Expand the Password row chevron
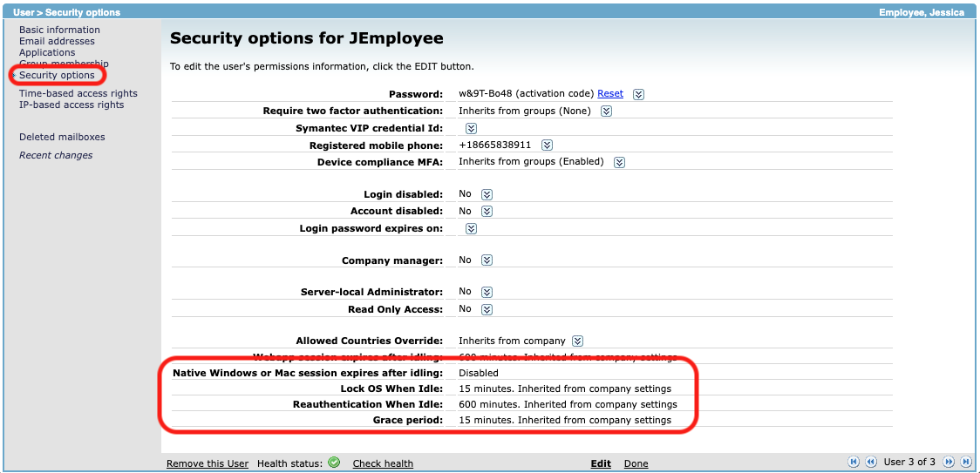Image resolution: width=980 pixels, height=473 pixels. 638,94
